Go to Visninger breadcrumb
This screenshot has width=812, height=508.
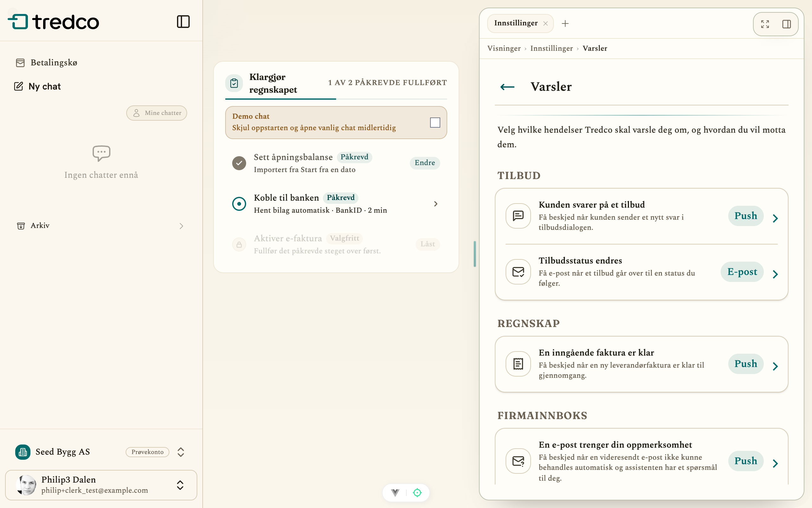504,48
